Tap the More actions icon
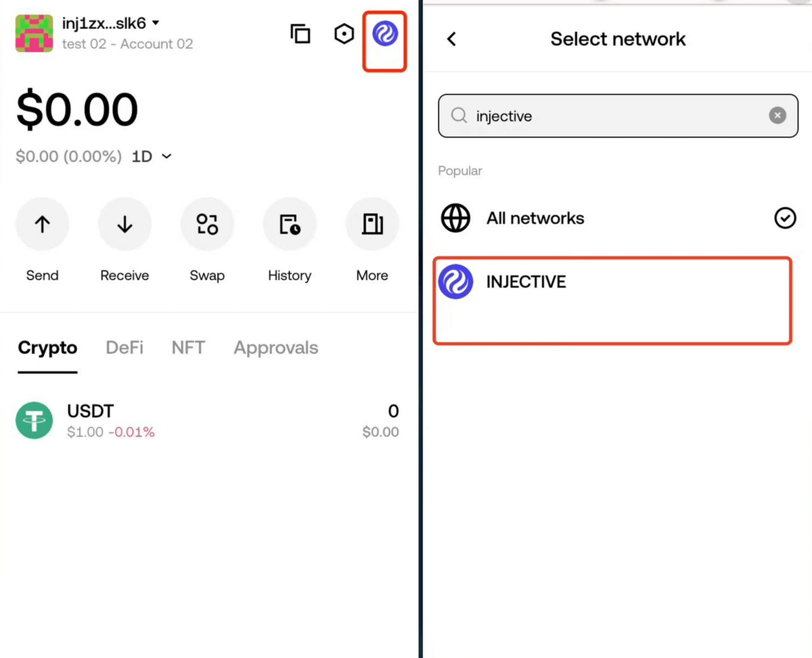Screen dimensions: 812x658 pos(372,225)
